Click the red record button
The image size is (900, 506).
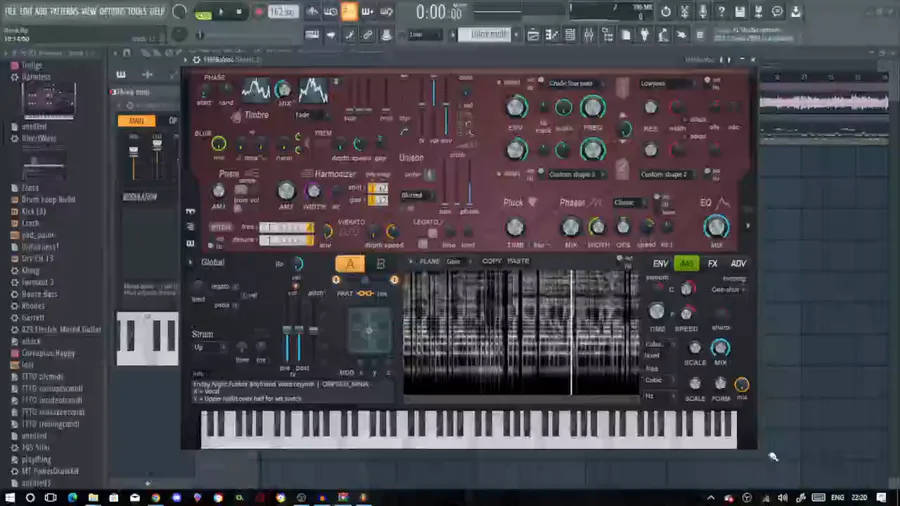click(259, 12)
